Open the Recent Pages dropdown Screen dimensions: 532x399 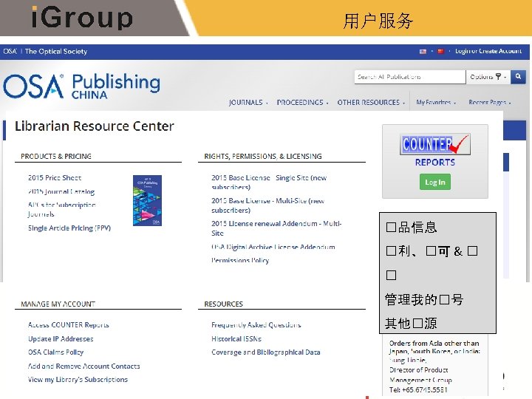coord(490,102)
